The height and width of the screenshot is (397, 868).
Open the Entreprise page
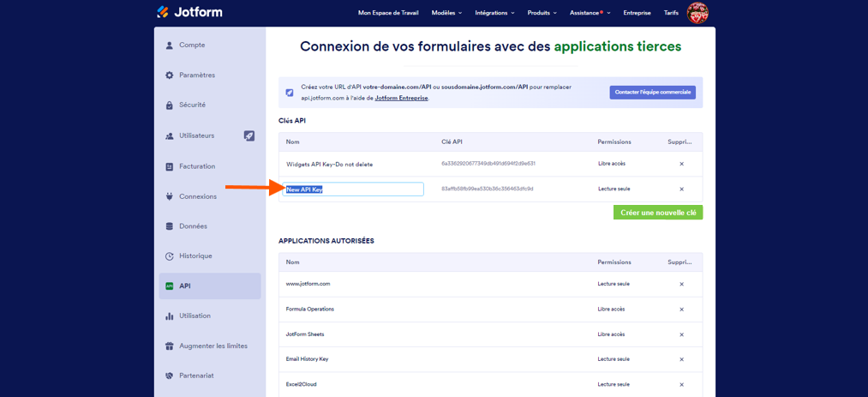(x=637, y=13)
